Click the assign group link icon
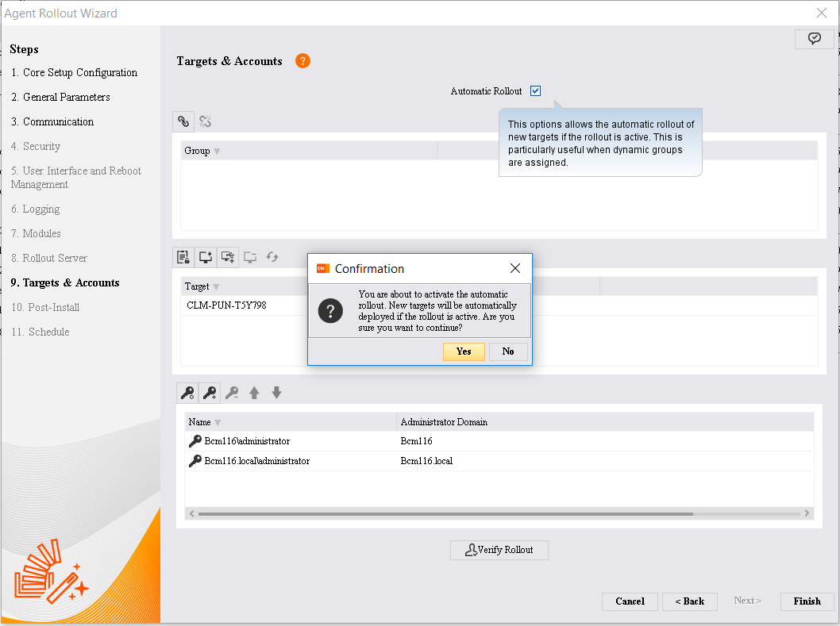This screenshot has height=626, width=840. pyautogui.click(x=183, y=121)
